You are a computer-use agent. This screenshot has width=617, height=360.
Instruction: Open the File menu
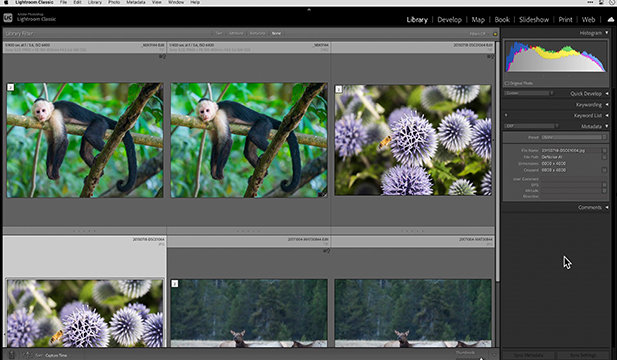click(x=63, y=2)
